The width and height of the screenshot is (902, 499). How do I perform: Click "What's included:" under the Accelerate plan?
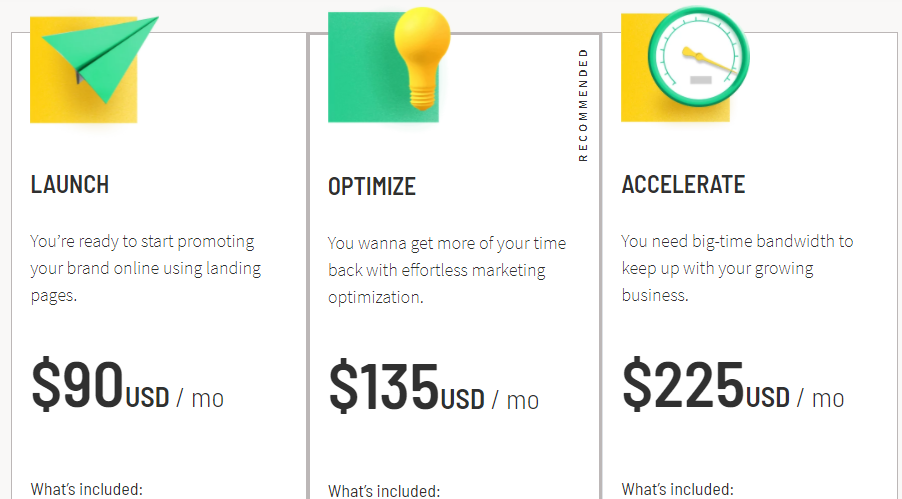pos(678,489)
